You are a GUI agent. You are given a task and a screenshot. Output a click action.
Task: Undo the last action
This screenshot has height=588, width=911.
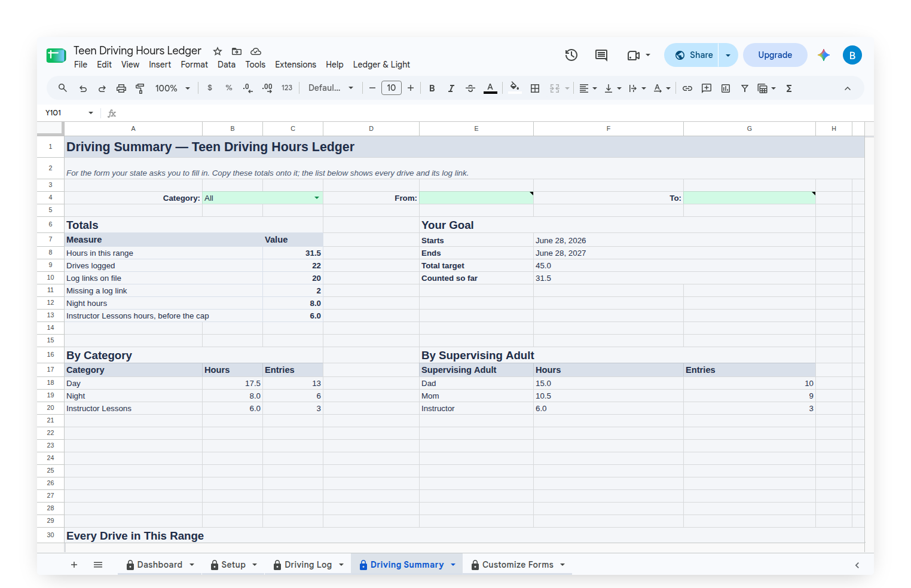coord(83,88)
